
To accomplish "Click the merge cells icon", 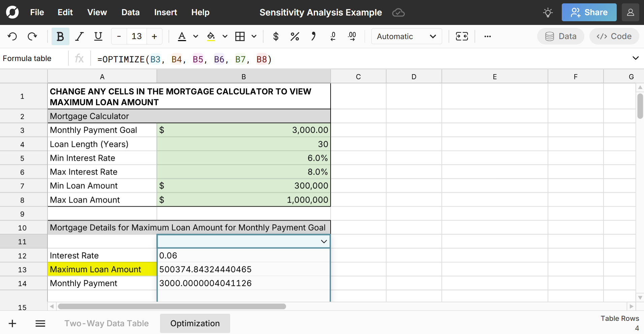I will click(x=462, y=36).
